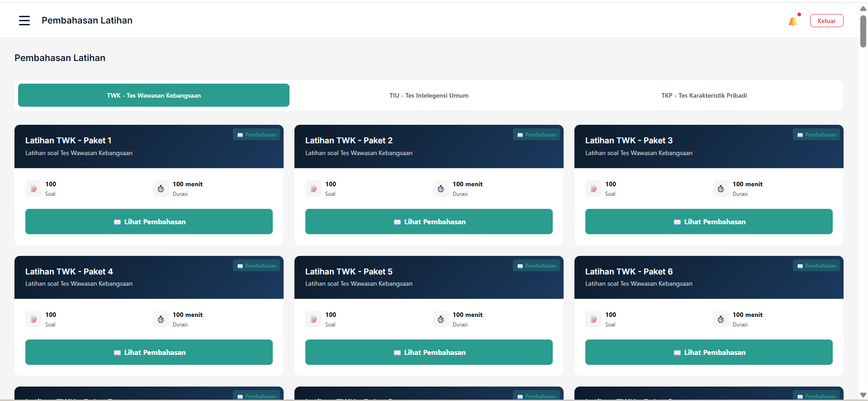Click the Durasi stopwatch icon in Paket 6
This screenshot has height=401, width=868.
tap(721, 319)
